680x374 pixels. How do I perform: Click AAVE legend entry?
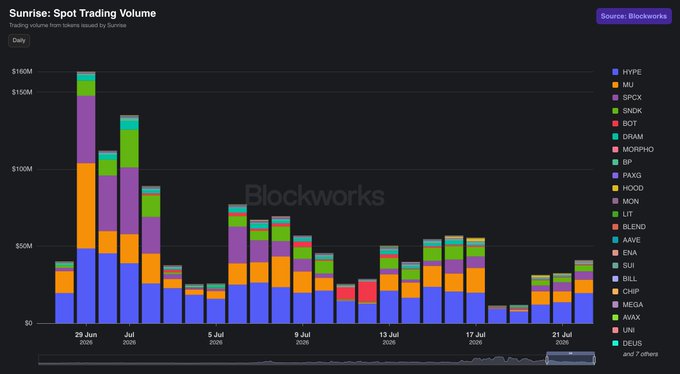[x=626, y=240]
